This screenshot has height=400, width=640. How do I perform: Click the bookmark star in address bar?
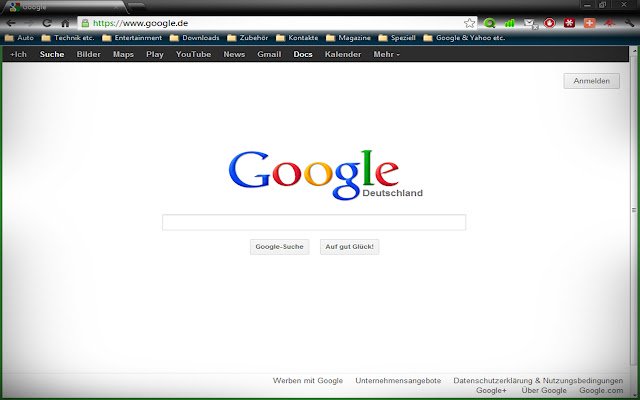coord(470,23)
